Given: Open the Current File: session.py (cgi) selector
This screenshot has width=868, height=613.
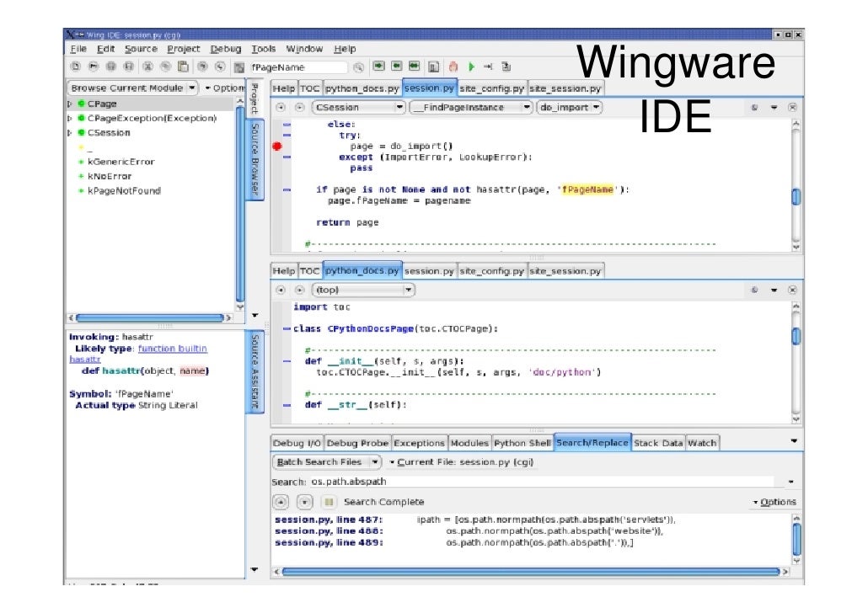Looking at the screenshot, I should coord(462,462).
